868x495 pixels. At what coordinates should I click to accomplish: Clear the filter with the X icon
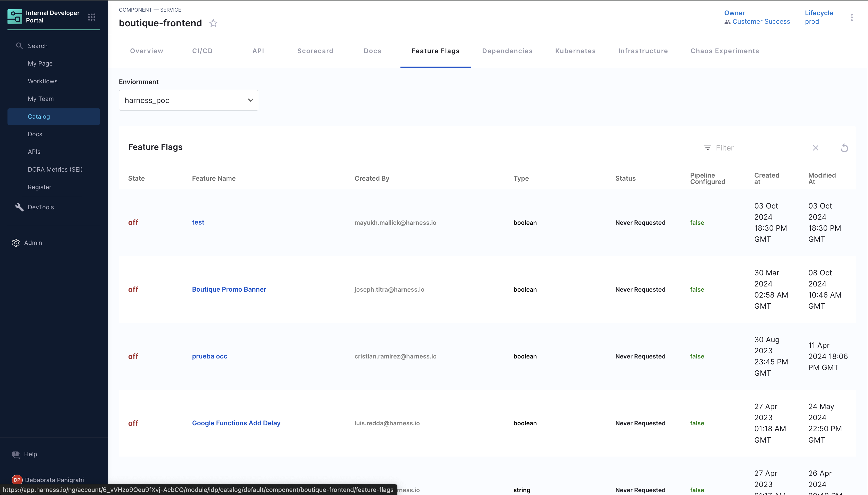click(815, 148)
